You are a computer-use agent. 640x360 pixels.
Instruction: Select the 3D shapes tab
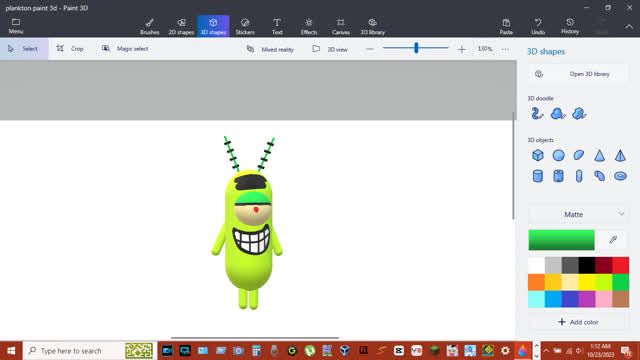coord(213,26)
